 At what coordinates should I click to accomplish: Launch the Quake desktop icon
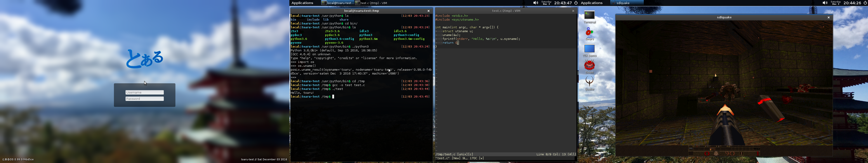coord(589,83)
